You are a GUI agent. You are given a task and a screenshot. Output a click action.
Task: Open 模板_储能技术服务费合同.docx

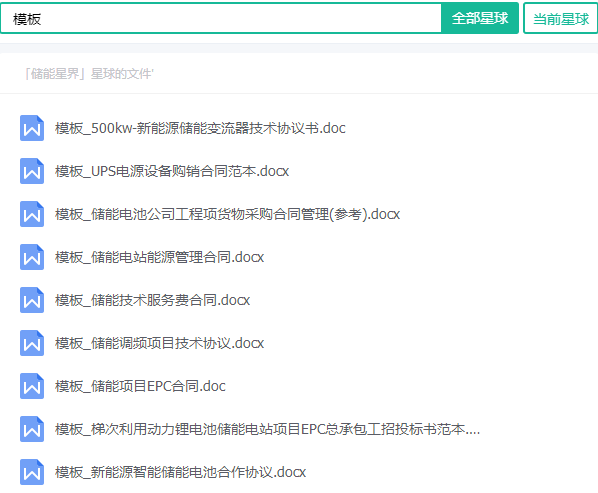(153, 300)
